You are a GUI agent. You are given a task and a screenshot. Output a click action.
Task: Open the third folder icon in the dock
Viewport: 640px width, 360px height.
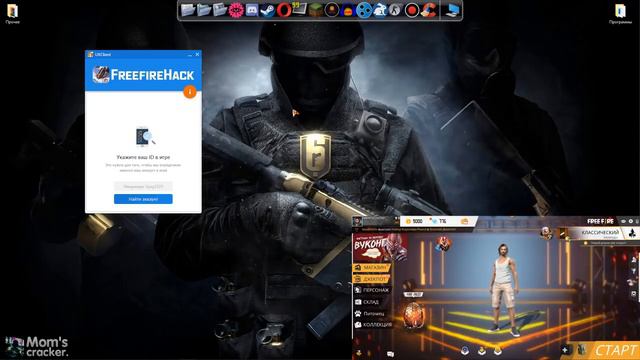coord(220,10)
